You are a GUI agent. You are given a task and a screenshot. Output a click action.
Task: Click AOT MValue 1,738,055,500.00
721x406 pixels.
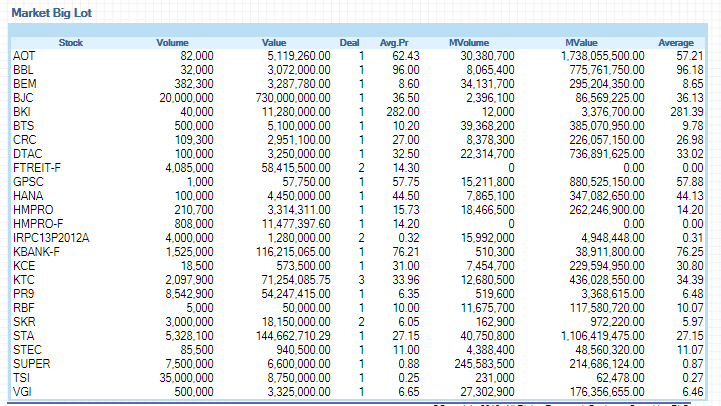coord(602,56)
